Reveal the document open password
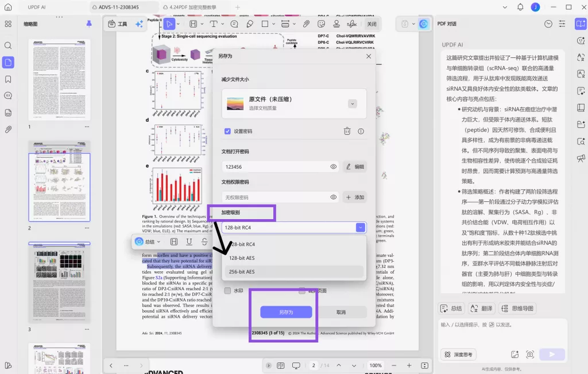 tap(334, 167)
